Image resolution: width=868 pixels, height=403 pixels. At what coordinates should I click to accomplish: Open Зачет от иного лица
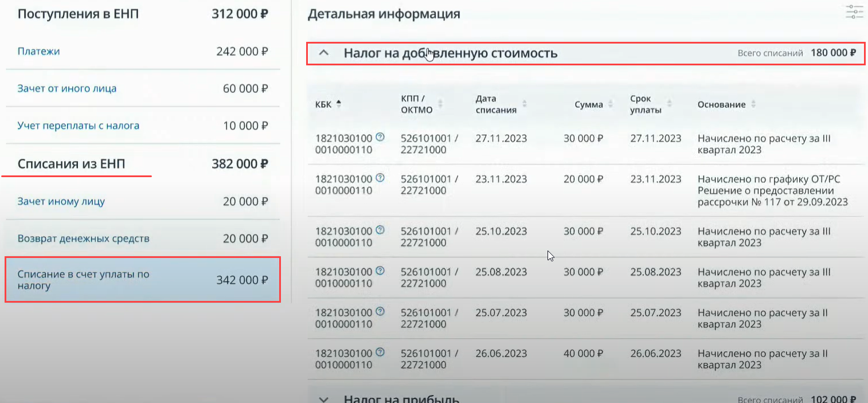(x=67, y=89)
